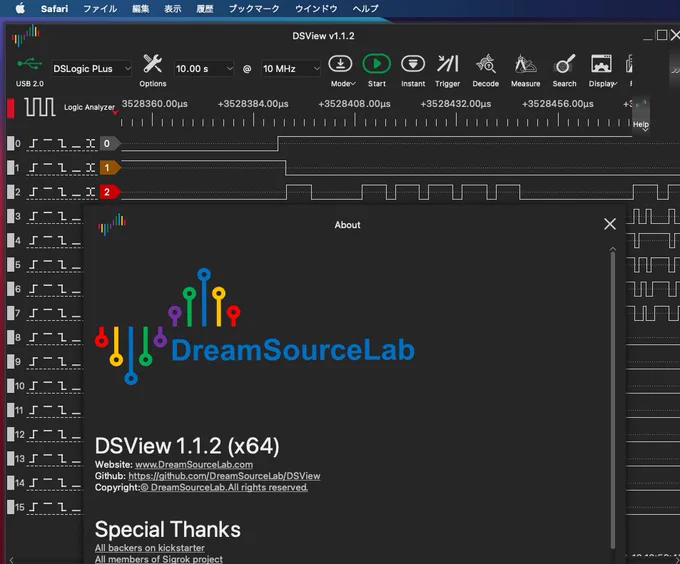Set low level trigger on channel 1
680x564 pixels.
point(76,172)
